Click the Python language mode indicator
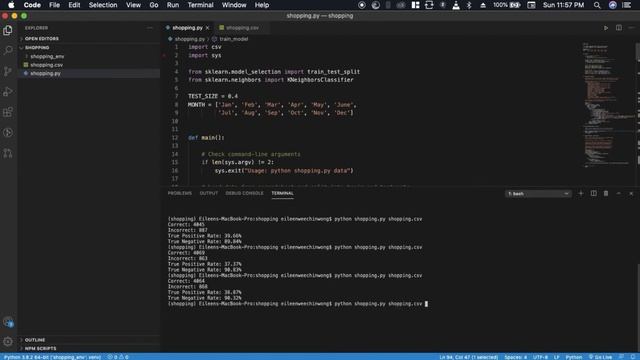The height and width of the screenshot is (360, 640). [573, 357]
